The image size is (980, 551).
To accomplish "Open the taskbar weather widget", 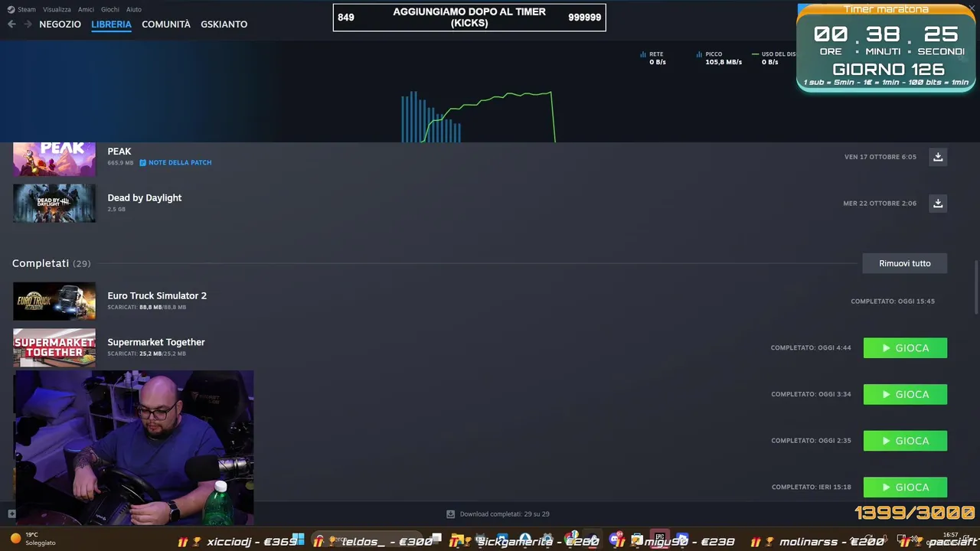I will click(32, 539).
